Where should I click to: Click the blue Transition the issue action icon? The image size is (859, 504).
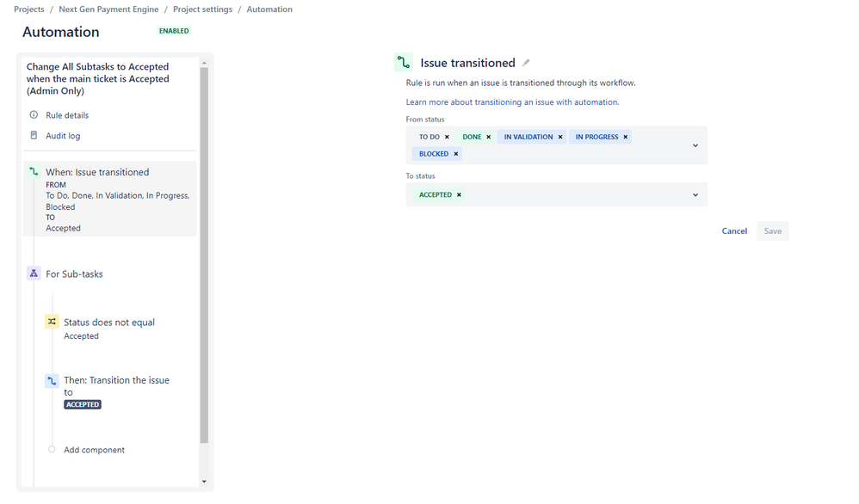click(52, 380)
